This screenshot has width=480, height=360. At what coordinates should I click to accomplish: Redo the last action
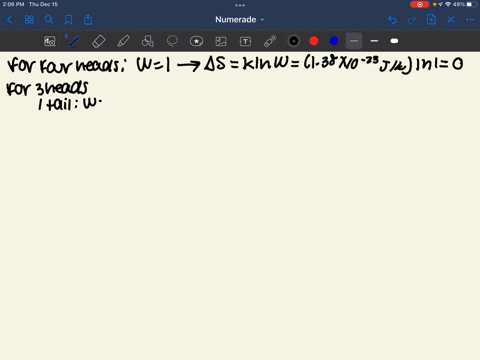click(412, 20)
